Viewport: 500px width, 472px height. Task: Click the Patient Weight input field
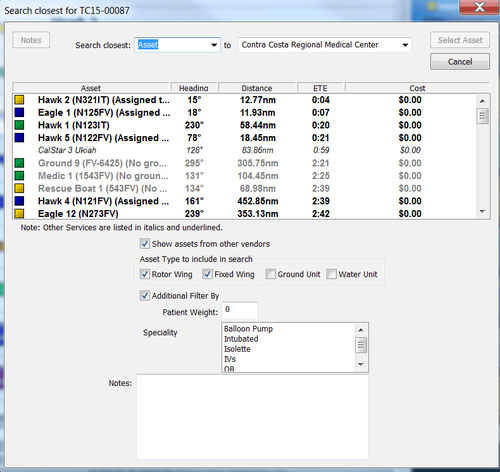[x=240, y=310]
